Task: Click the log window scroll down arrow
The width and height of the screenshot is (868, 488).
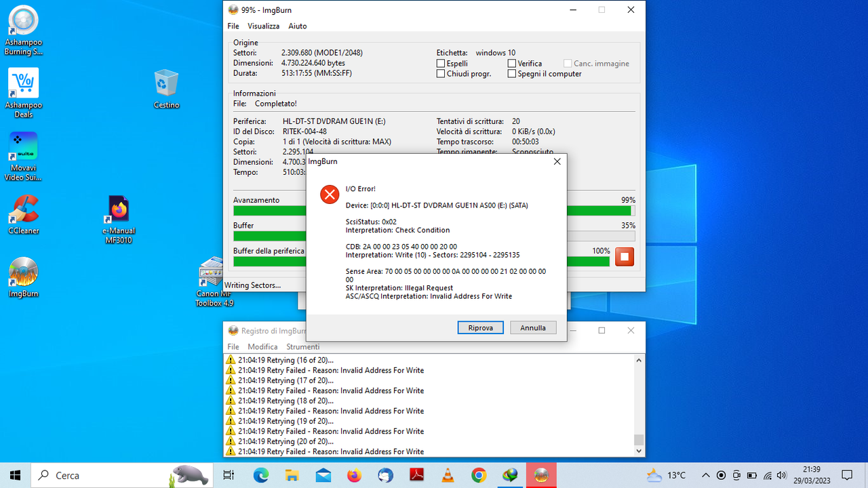Action: click(639, 451)
